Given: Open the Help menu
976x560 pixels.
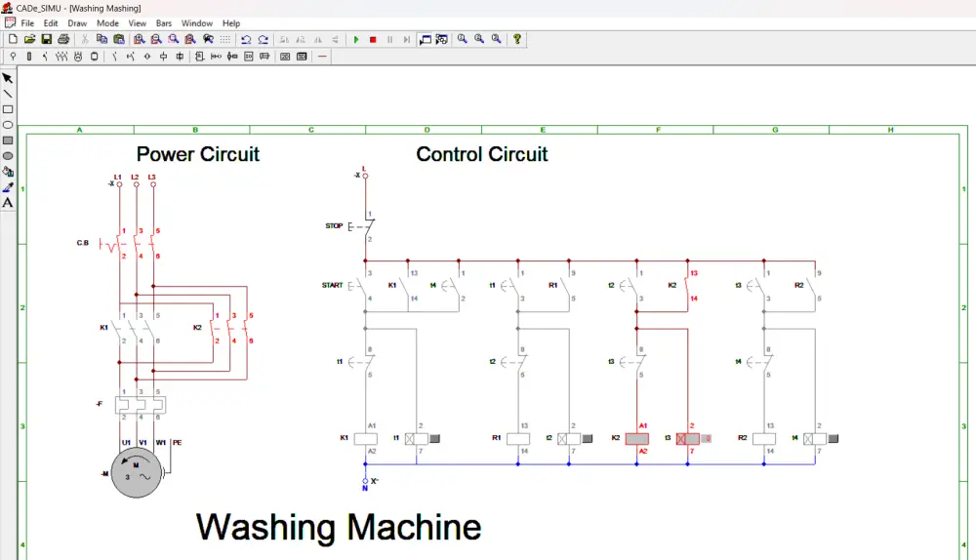Looking at the screenshot, I should (x=231, y=23).
